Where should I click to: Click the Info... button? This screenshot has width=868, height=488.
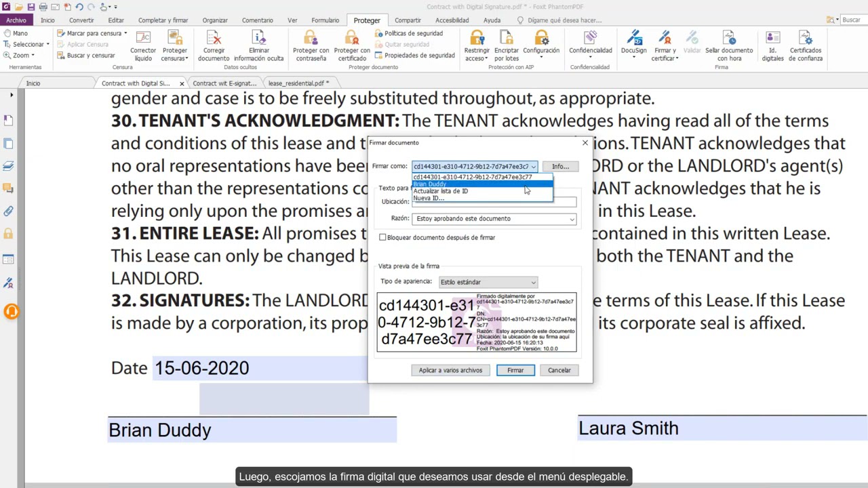(560, 166)
